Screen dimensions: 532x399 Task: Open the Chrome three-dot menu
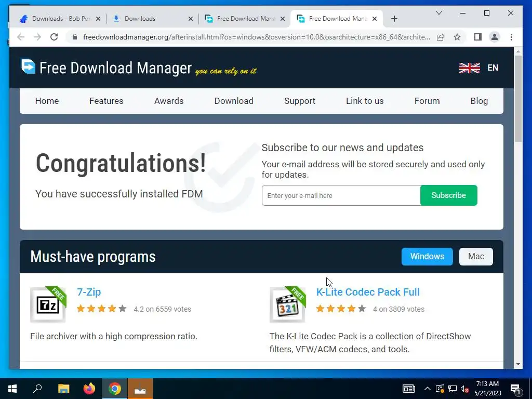click(x=511, y=37)
